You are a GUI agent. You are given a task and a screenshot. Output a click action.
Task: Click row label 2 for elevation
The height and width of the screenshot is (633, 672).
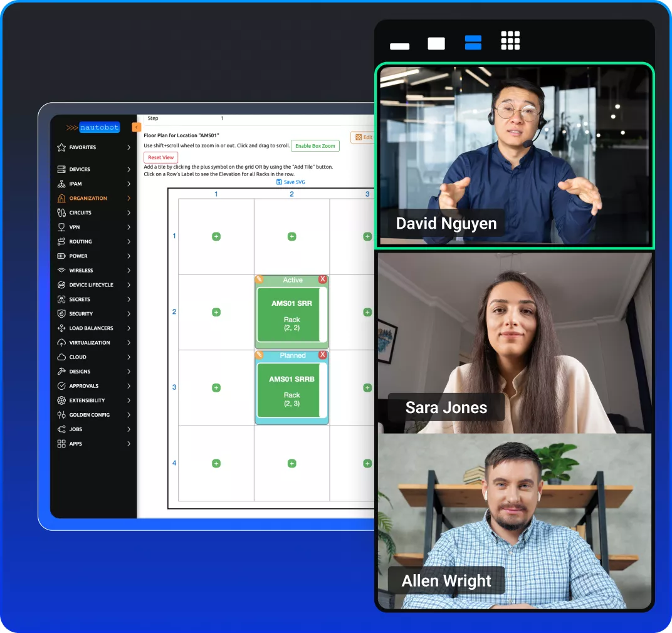click(174, 311)
